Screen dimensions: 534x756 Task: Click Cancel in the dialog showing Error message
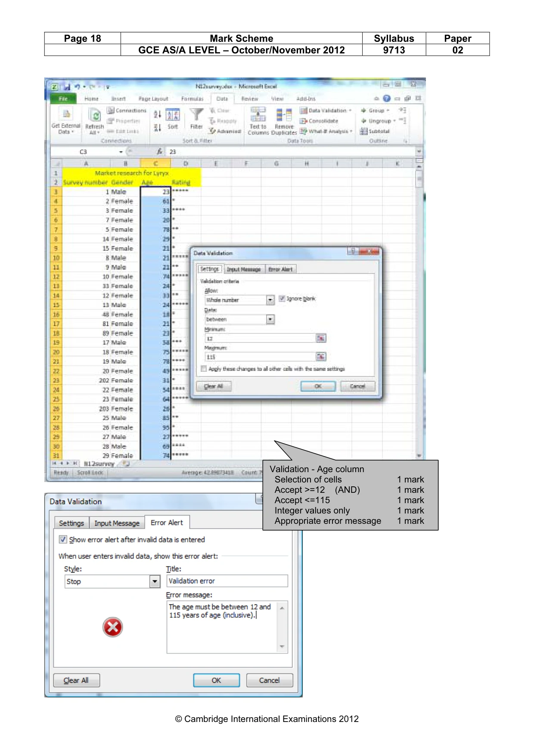269,680
